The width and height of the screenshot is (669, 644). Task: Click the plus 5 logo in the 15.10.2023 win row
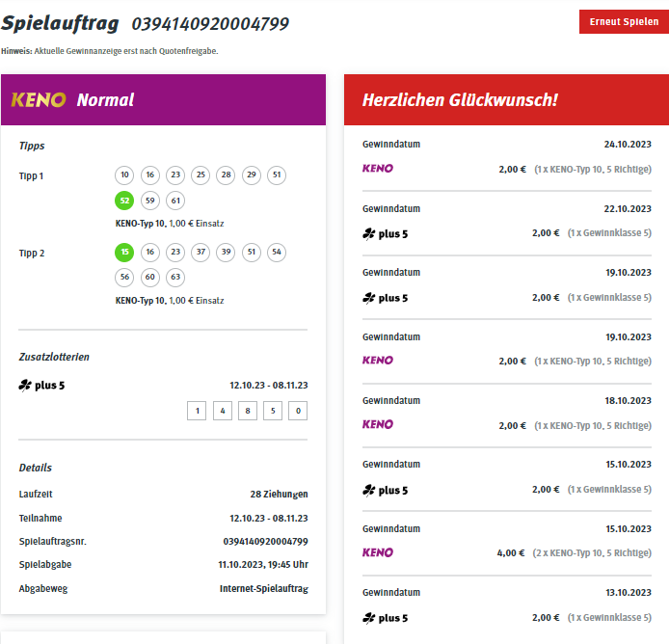click(x=386, y=490)
